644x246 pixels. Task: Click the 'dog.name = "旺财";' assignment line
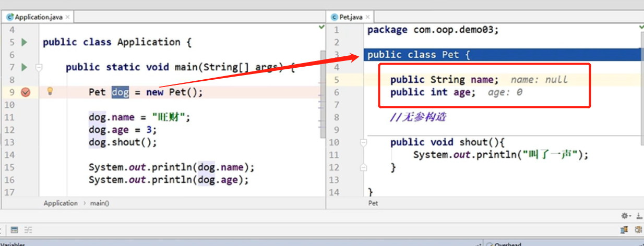click(x=139, y=117)
